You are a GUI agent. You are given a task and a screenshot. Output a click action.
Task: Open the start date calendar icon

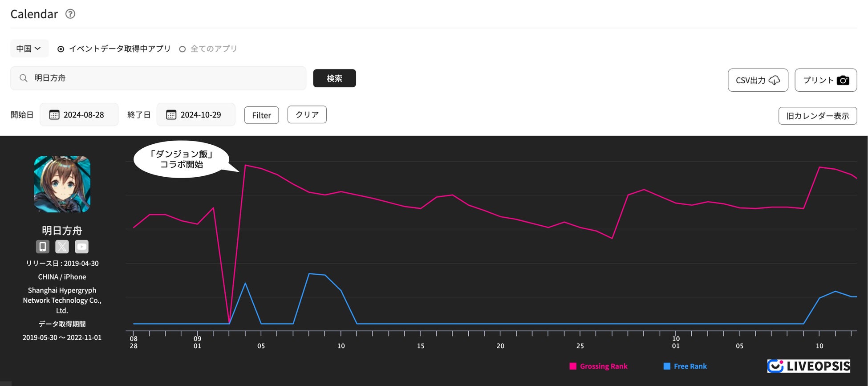(x=54, y=115)
